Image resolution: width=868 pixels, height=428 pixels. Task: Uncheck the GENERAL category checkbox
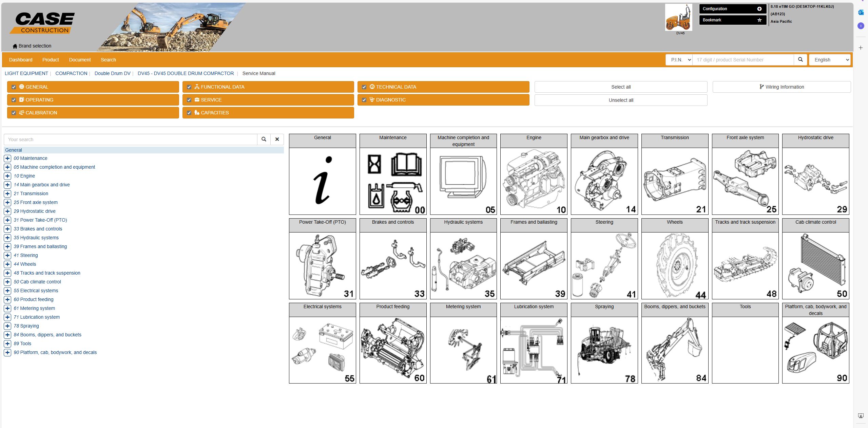coord(14,87)
